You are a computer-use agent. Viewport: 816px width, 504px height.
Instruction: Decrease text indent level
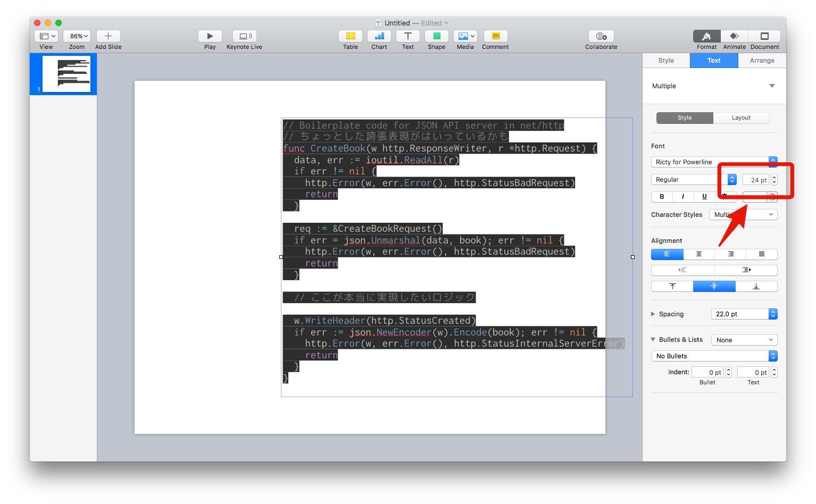tap(682, 270)
